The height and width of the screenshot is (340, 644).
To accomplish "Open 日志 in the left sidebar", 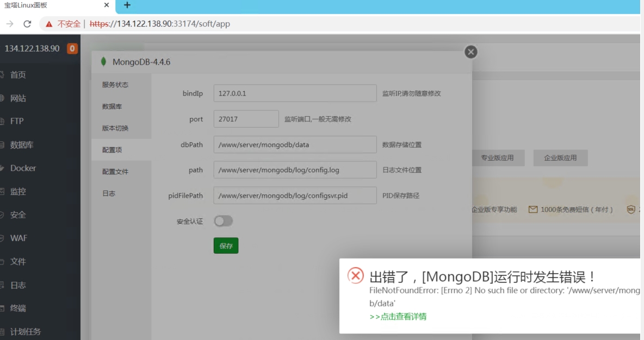I will pos(17,285).
